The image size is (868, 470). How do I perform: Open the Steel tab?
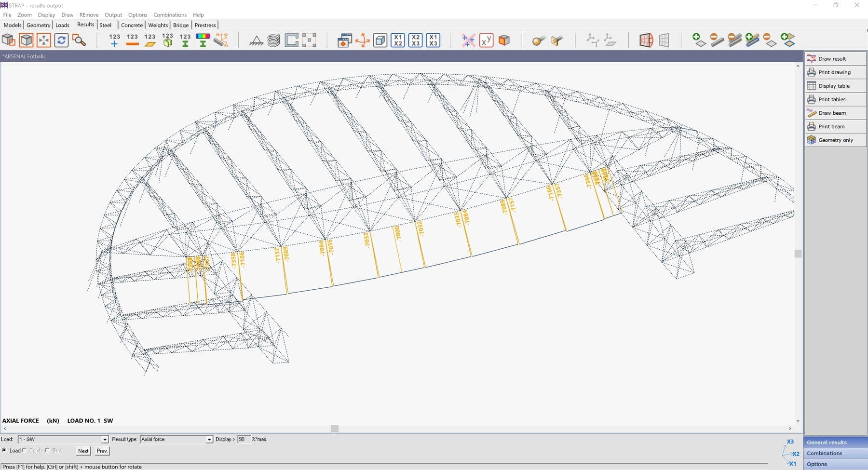(x=105, y=25)
